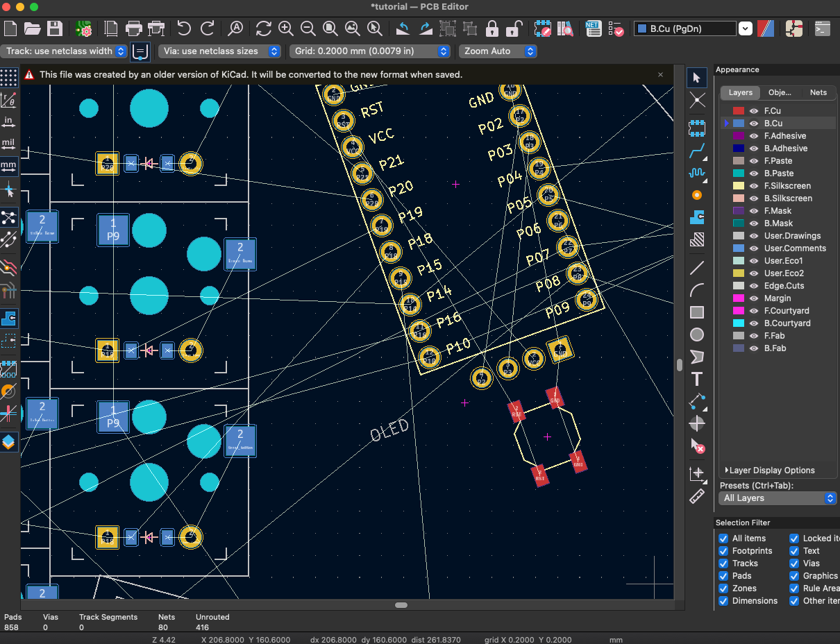Switch to the Nets tab in Appearance
The height and width of the screenshot is (644, 840).
818,92
